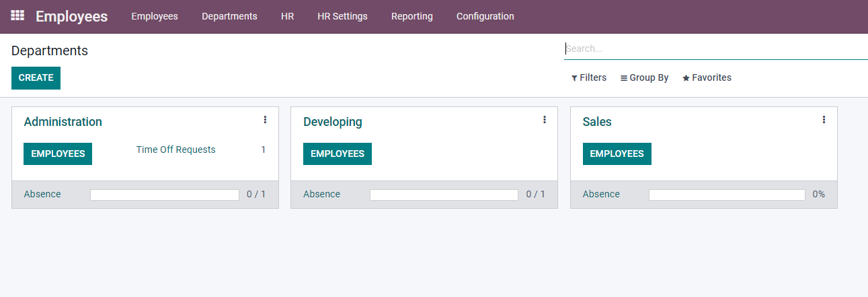View Employees of the Administration department
Screen dimensions: 868x297
(x=58, y=154)
